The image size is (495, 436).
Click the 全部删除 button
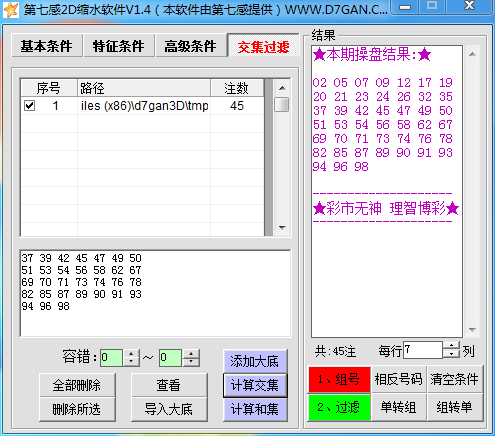click(x=77, y=385)
